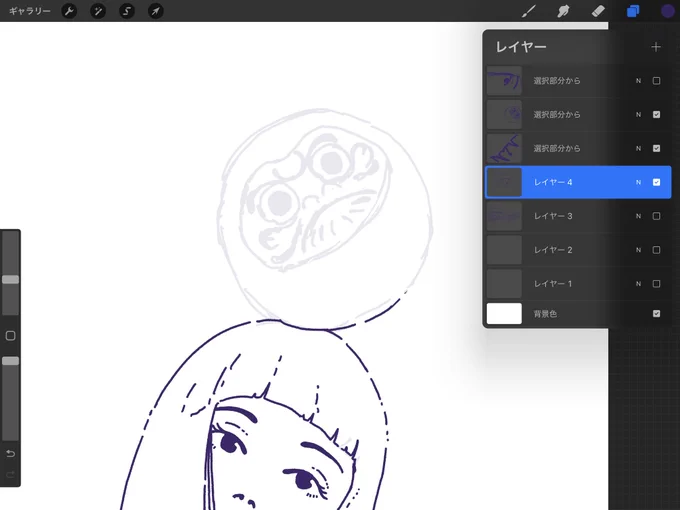
Task: Toggle 背景色 background visibility checkbox
Action: click(x=656, y=314)
